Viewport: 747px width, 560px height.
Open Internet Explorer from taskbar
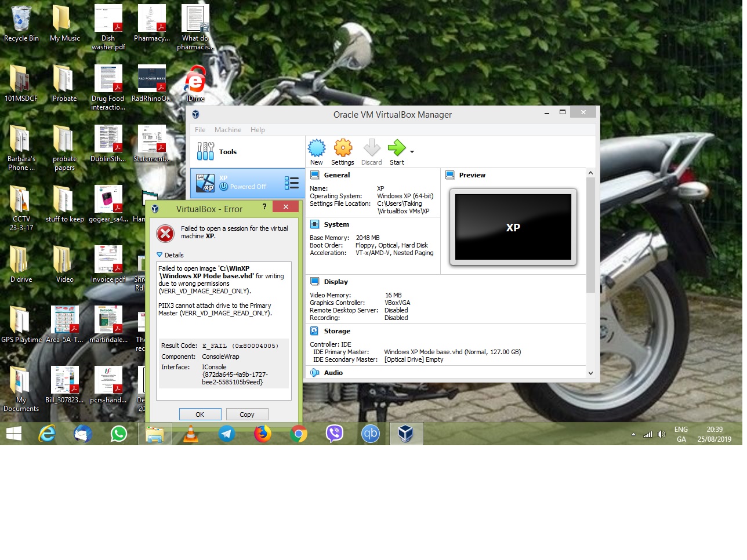tap(47, 434)
